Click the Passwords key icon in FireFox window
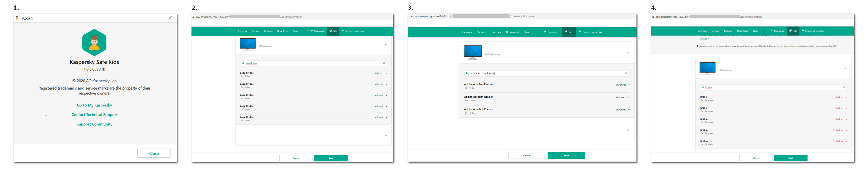The width and height of the screenshot is (868, 176). (772, 31)
